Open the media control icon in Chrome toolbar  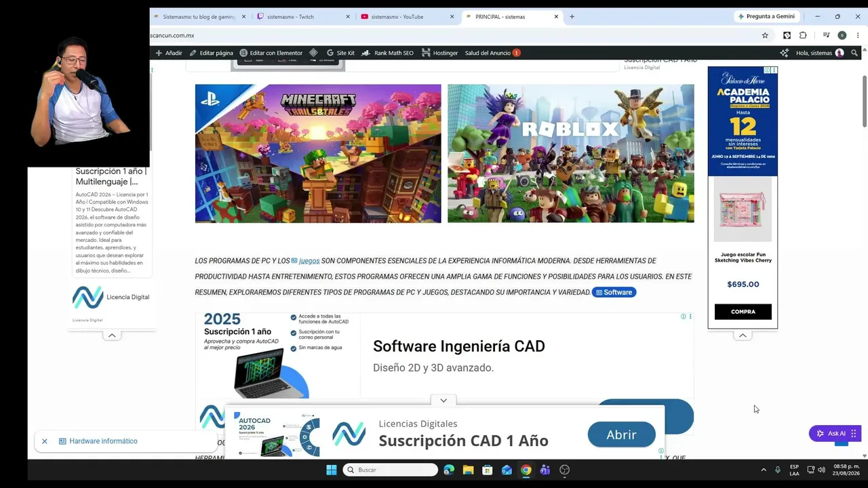[x=826, y=35]
